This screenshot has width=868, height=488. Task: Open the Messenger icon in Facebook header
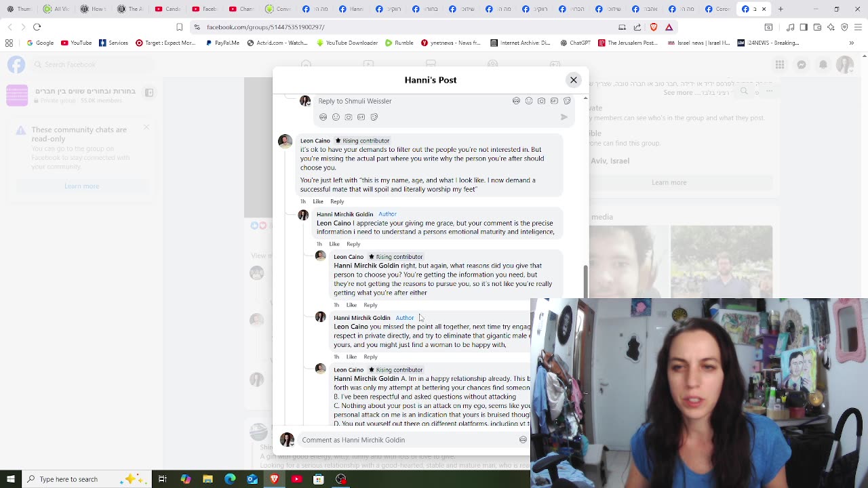tap(802, 64)
